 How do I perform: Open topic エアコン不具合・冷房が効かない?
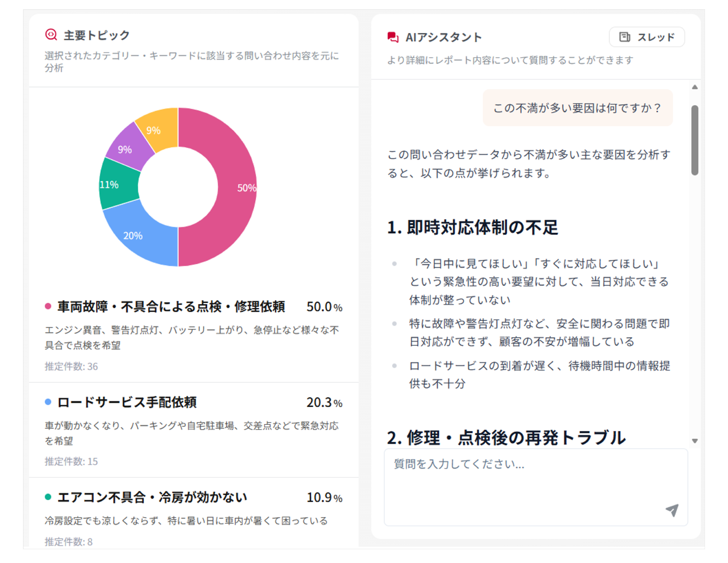[152, 497]
